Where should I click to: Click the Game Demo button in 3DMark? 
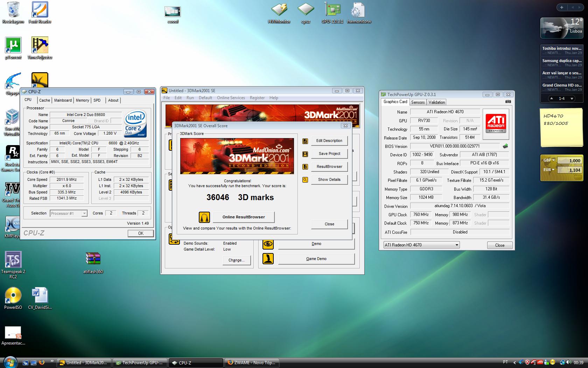point(316,259)
